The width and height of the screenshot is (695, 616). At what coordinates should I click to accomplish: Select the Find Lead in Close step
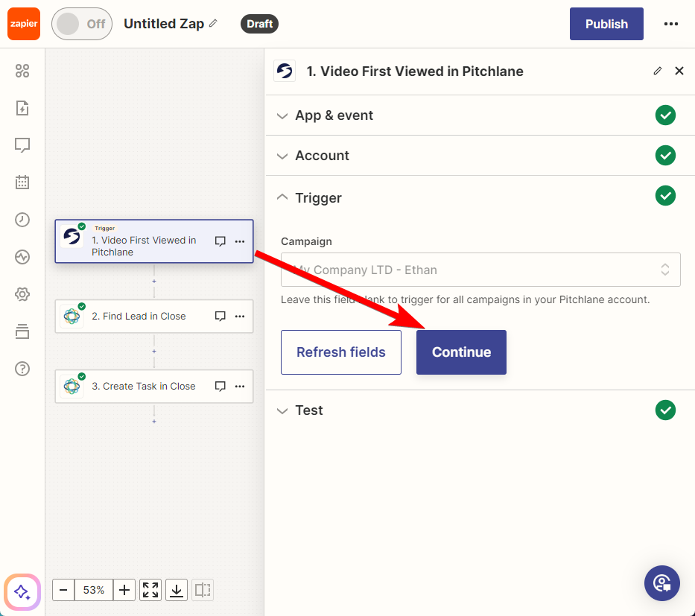click(x=154, y=317)
